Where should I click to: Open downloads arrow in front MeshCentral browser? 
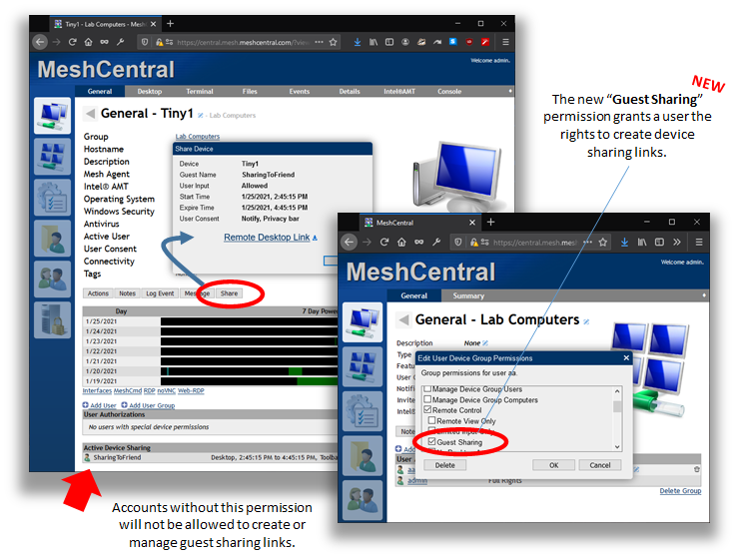coord(624,243)
